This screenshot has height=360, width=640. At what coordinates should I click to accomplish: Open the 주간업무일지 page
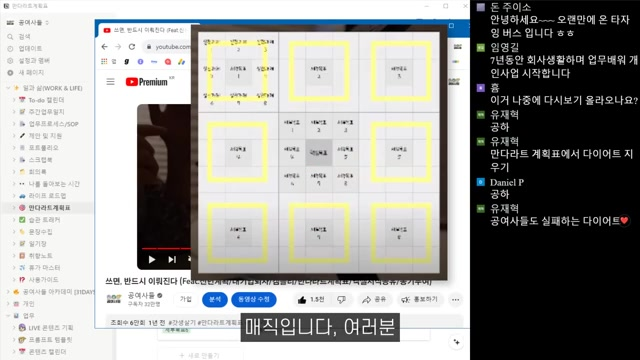click(x=46, y=112)
